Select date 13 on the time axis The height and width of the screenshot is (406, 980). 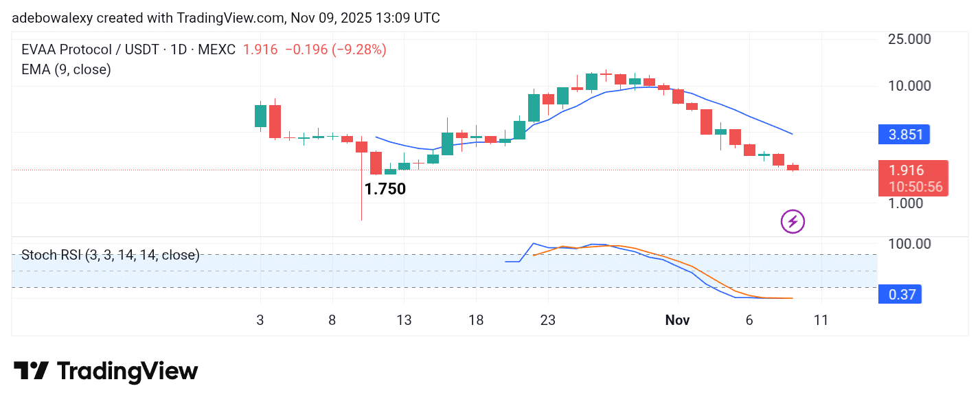click(404, 320)
